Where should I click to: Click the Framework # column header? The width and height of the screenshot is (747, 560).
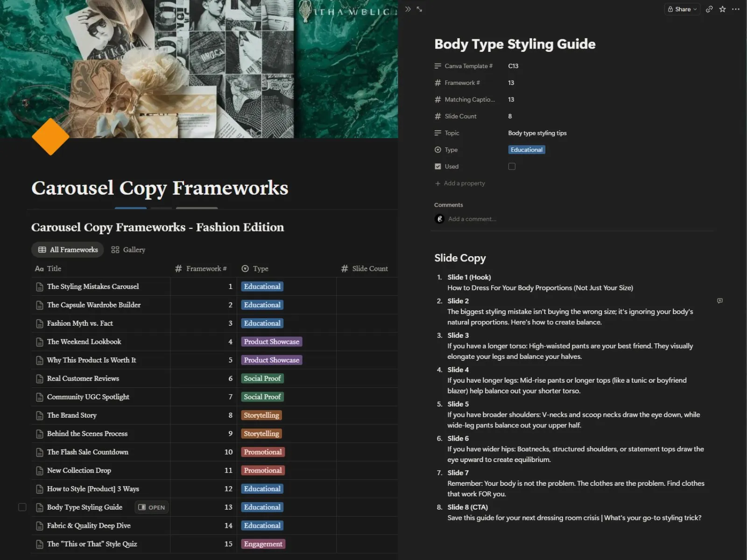click(201, 269)
